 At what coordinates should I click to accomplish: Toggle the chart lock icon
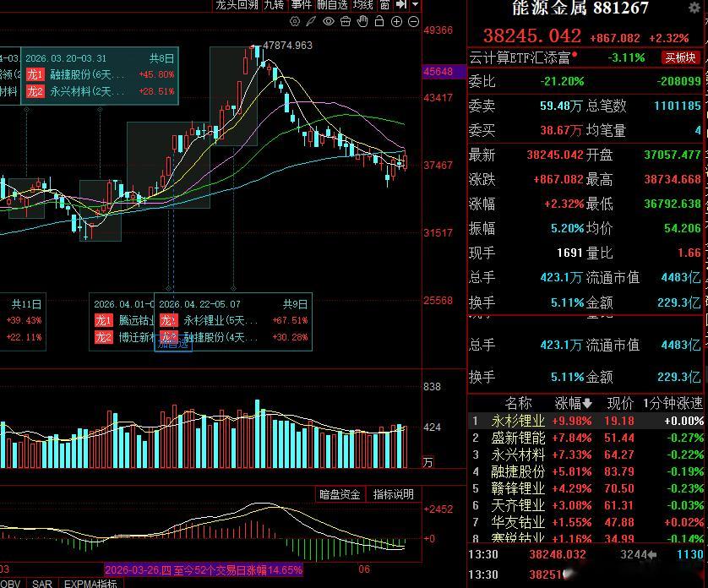click(379, 21)
